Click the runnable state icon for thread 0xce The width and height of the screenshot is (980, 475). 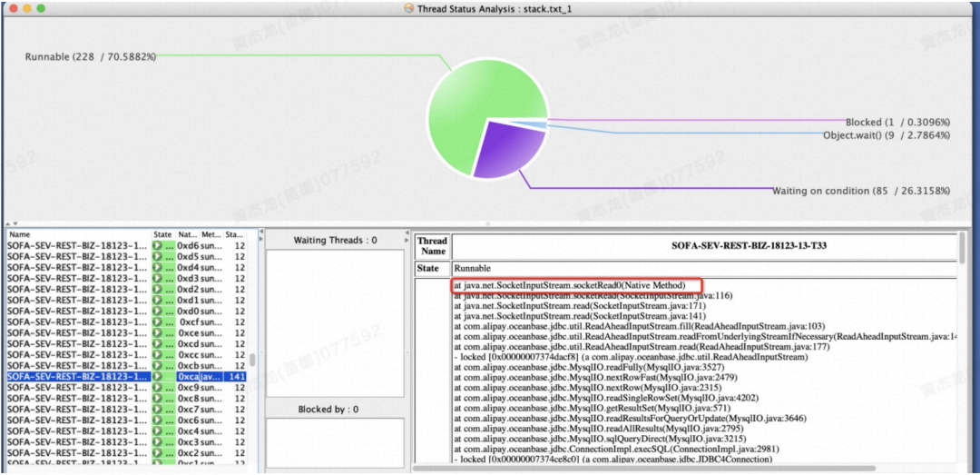[x=158, y=333]
